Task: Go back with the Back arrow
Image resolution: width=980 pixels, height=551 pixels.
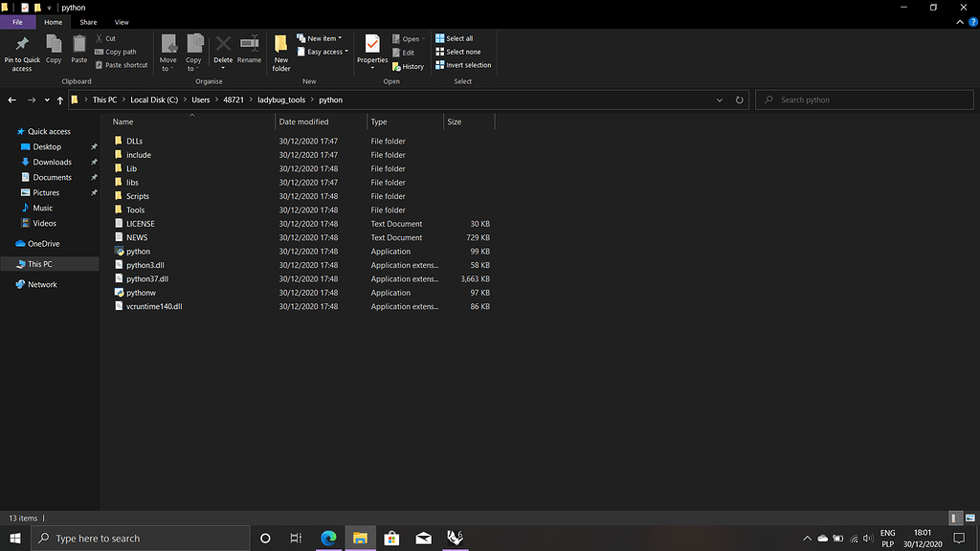Action: click(x=11, y=99)
